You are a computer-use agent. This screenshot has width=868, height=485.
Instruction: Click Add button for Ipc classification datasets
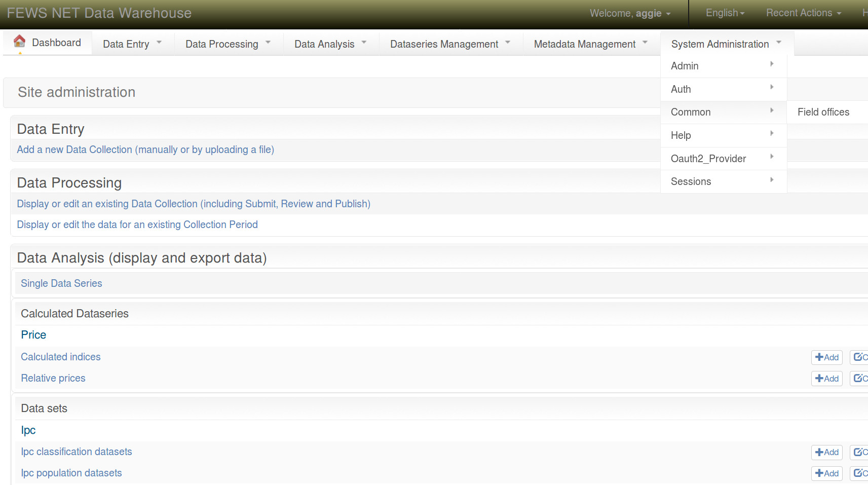tap(826, 452)
